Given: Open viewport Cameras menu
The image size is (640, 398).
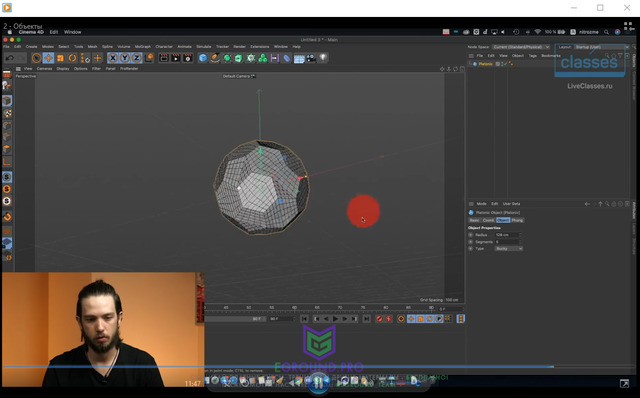Looking at the screenshot, I should point(44,69).
